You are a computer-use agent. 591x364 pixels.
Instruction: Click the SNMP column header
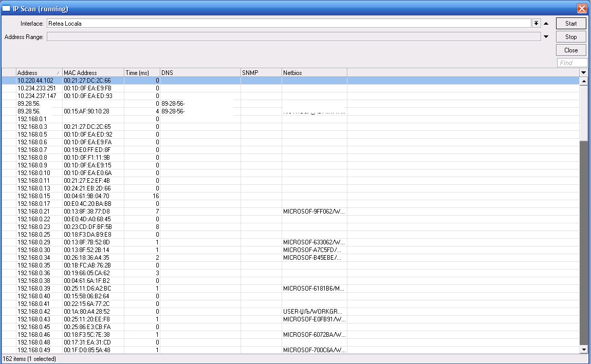[261, 73]
